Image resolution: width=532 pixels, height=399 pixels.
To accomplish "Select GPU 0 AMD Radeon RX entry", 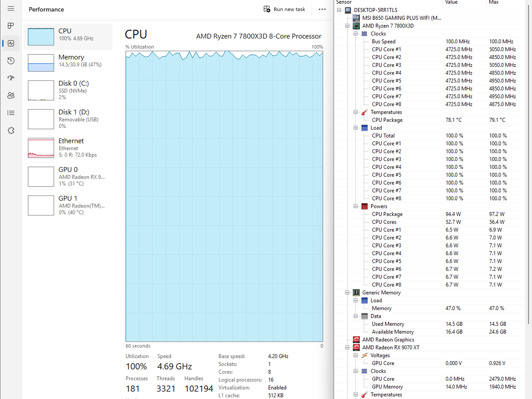I will coord(68,177).
